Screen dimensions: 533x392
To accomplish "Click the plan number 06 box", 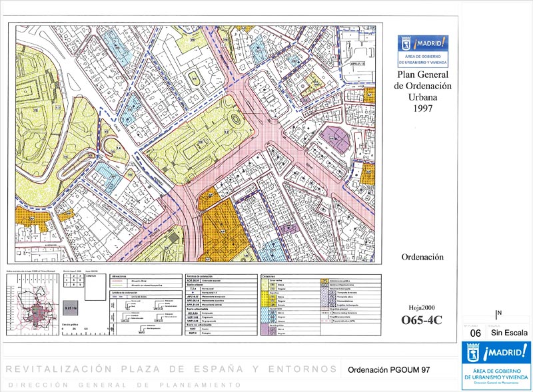I will point(476,333).
